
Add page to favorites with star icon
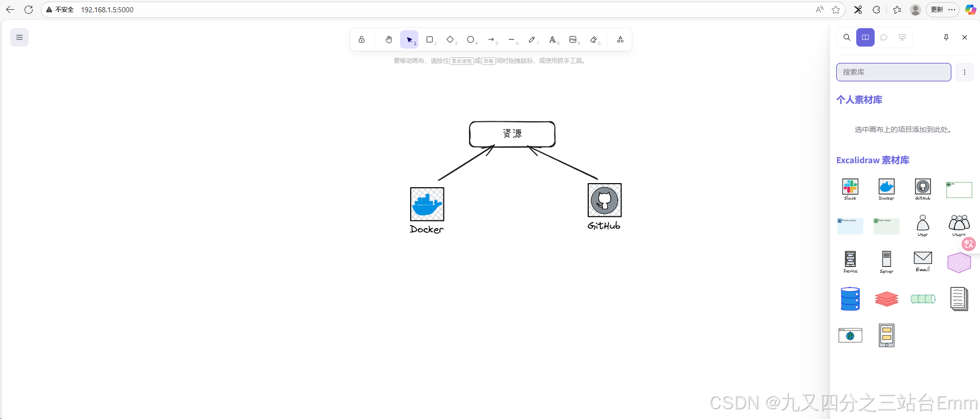point(836,10)
